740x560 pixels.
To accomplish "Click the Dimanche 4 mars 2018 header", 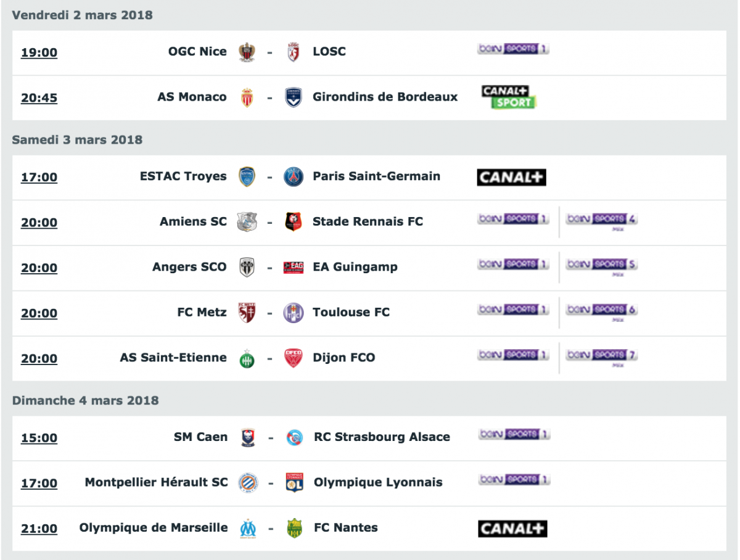I will point(85,400).
